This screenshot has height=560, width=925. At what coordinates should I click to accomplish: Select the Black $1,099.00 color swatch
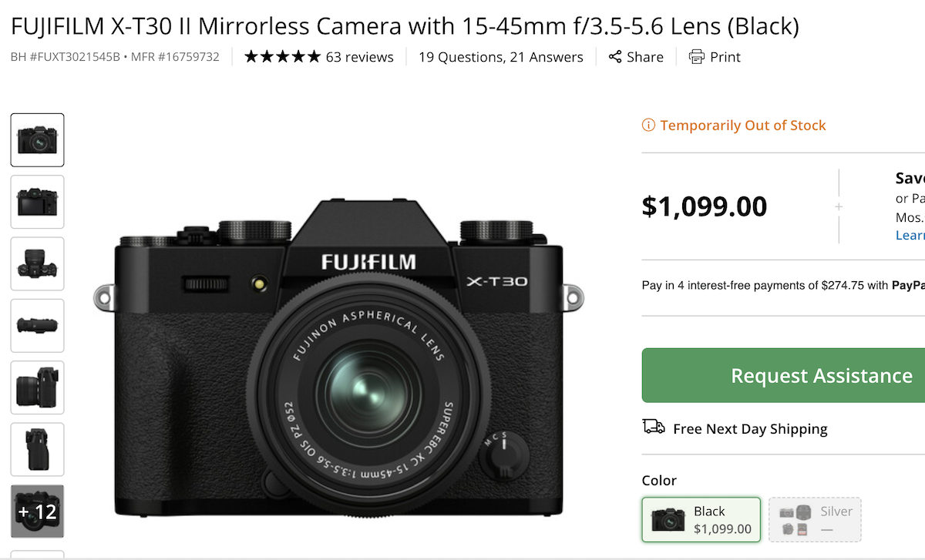(700, 519)
